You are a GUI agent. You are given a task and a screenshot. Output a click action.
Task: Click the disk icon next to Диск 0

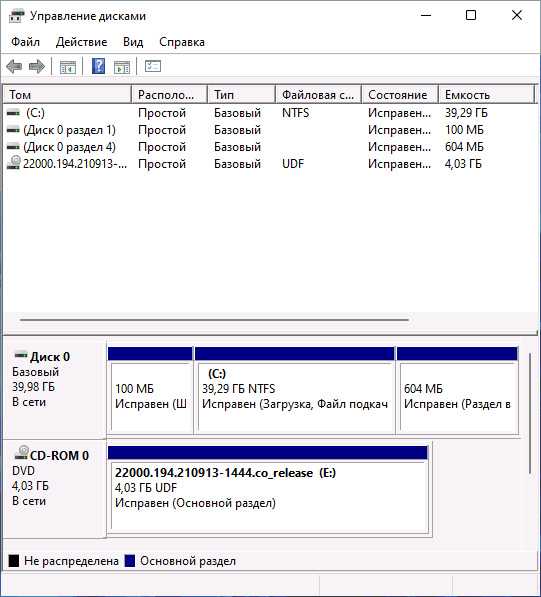coord(21,355)
